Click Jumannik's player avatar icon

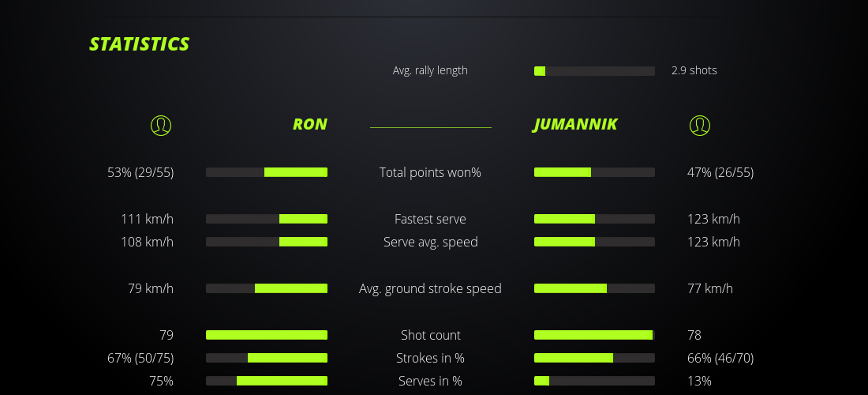click(x=699, y=125)
